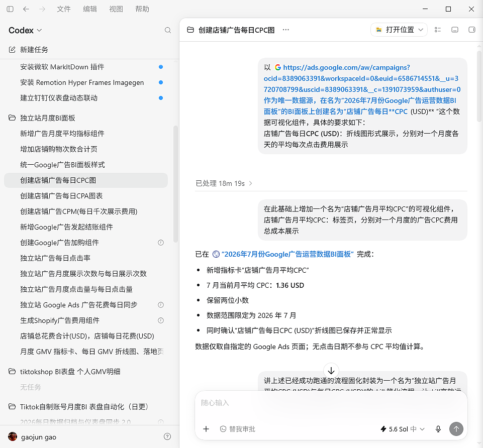This screenshot has height=448, width=483.
Task: Click the sidebar vertical scrollbar
Action: (x=175, y=184)
